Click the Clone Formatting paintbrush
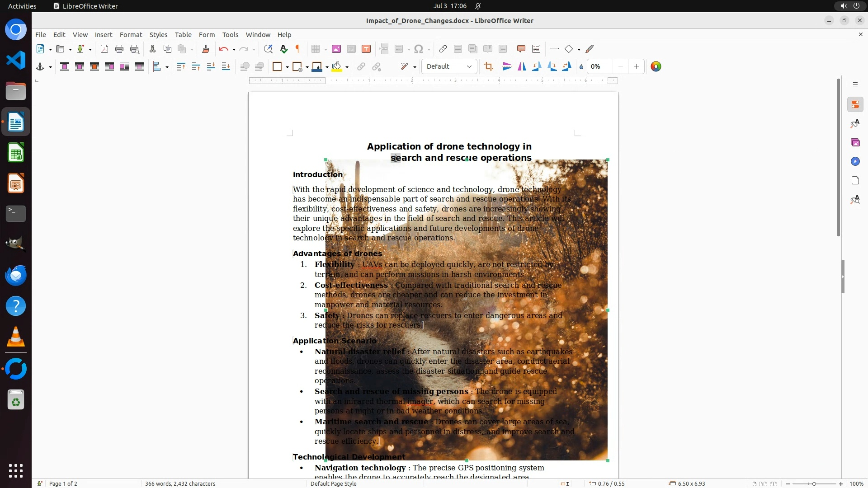Screen dimensions: 868x488 click(x=205, y=49)
